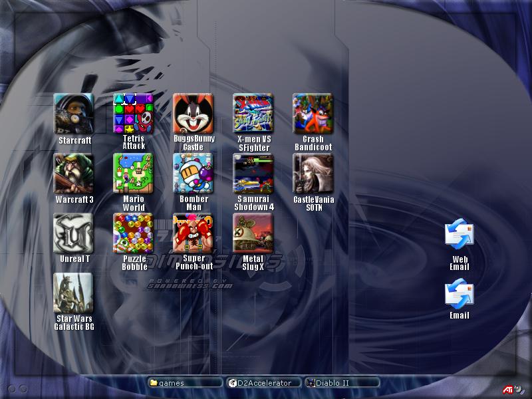Click the Warcraft 3 icon
The image size is (532, 399).
[73, 174]
